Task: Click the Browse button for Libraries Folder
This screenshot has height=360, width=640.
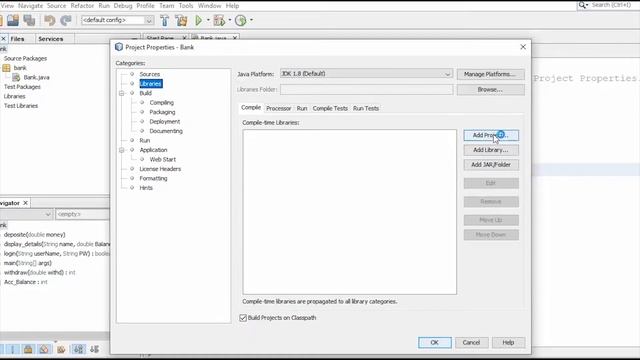Action: (x=490, y=89)
